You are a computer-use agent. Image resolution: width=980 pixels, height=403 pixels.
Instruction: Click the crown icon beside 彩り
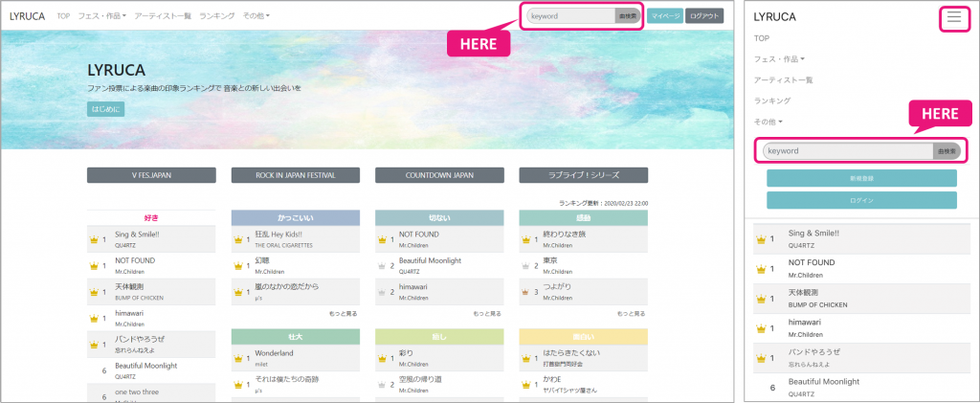380,358
